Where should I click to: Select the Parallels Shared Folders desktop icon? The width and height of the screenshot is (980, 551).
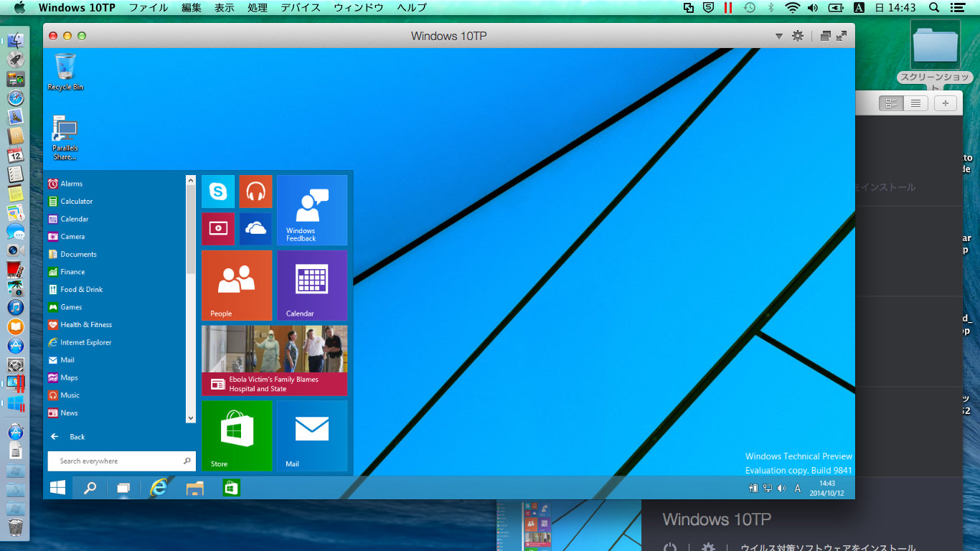coord(65,138)
